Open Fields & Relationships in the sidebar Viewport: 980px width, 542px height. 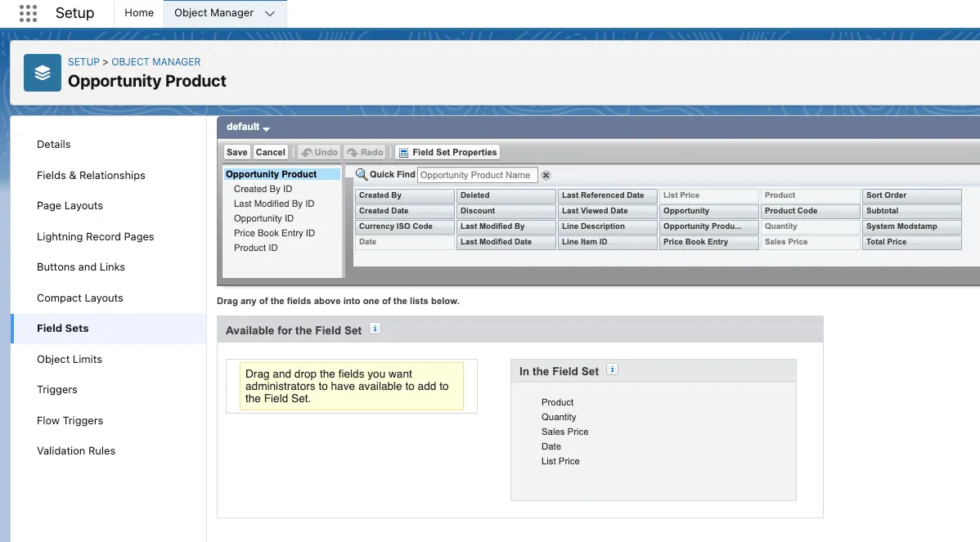[x=91, y=175]
